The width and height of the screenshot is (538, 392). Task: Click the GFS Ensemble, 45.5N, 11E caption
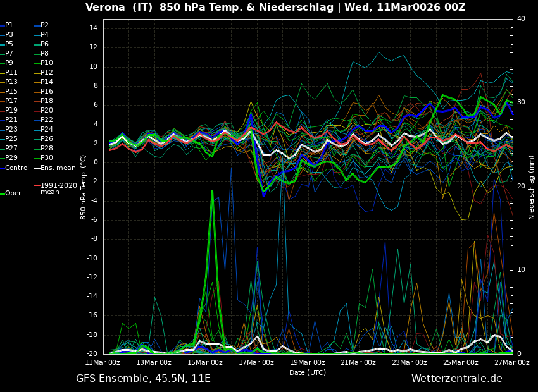(143, 379)
